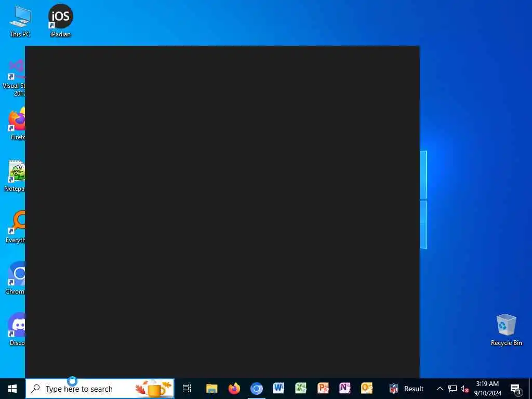
Task: Launch Word from the taskbar
Action: (x=278, y=389)
